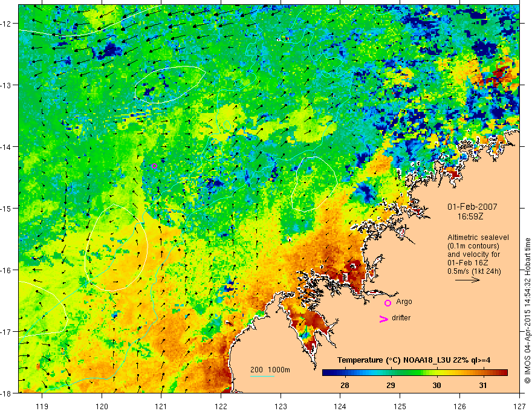Click latitude axis label -15
The width and height of the screenshot is (532, 411).
tap(7, 209)
